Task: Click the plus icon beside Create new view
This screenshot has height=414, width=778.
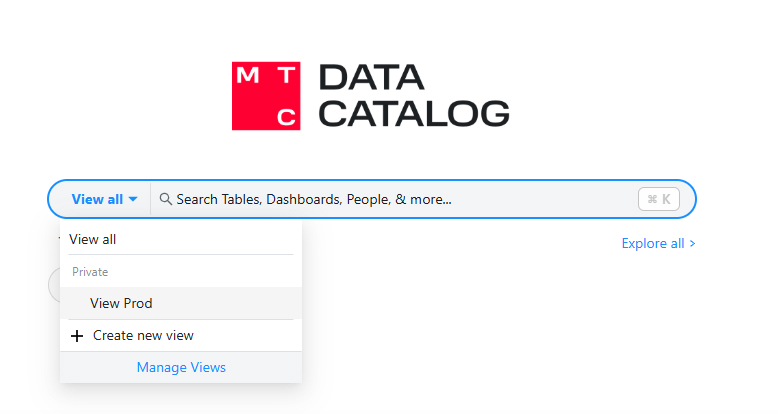Action: [x=77, y=336]
